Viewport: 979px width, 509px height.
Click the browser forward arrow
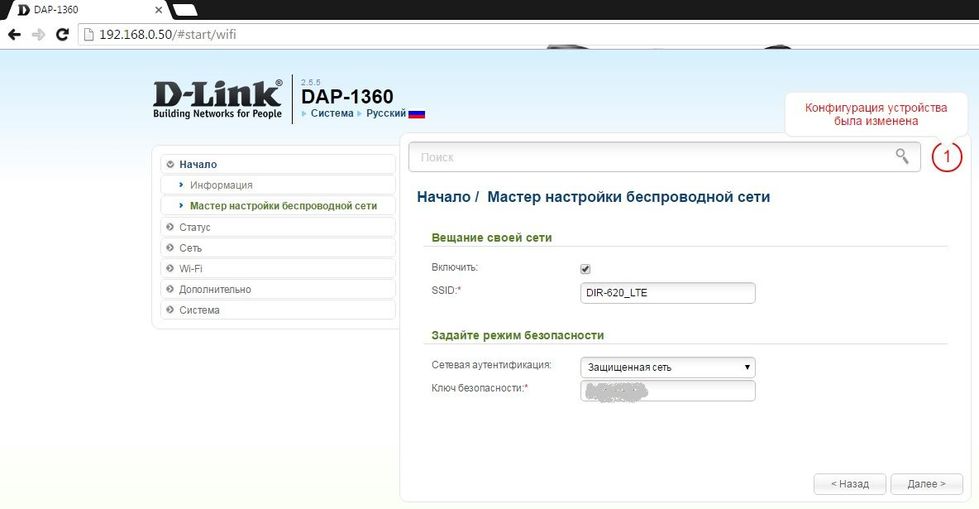[38, 34]
